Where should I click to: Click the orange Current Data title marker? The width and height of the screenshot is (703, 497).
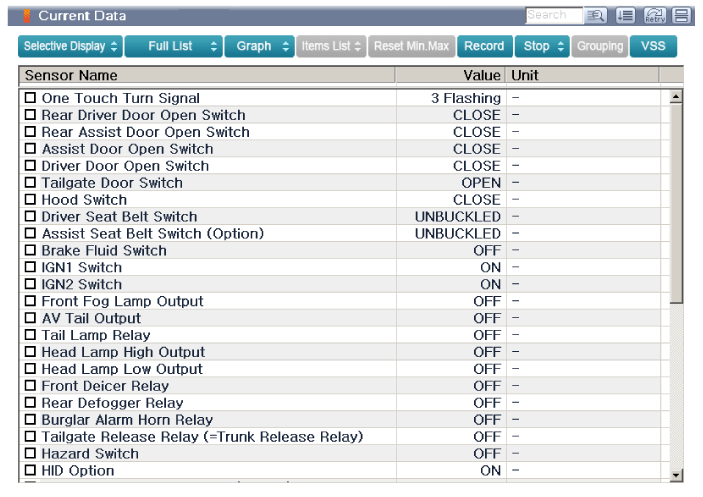pyautogui.click(x=27, y=16)
